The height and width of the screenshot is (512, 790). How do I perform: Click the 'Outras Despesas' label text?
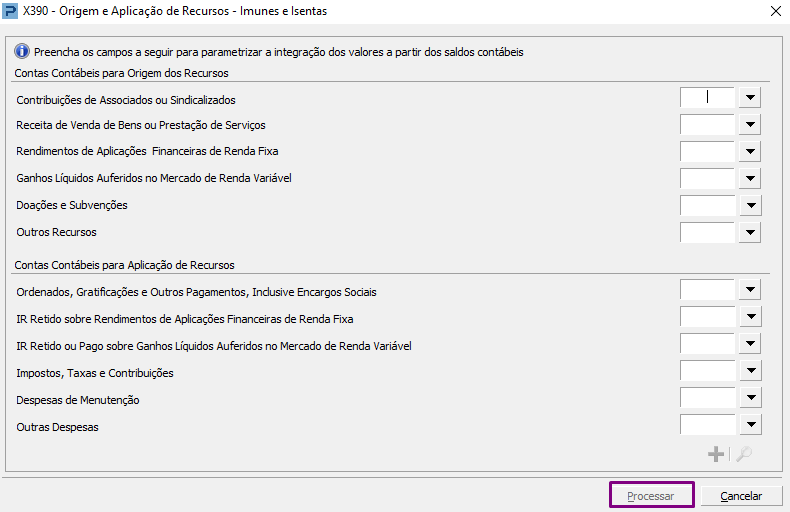tap(57, 427)
